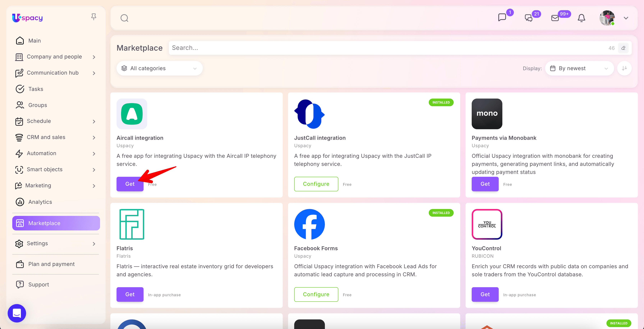The height and width of the screenshot is (329, 644).
Task: Click the Smart objects icon
Action: 19,170
